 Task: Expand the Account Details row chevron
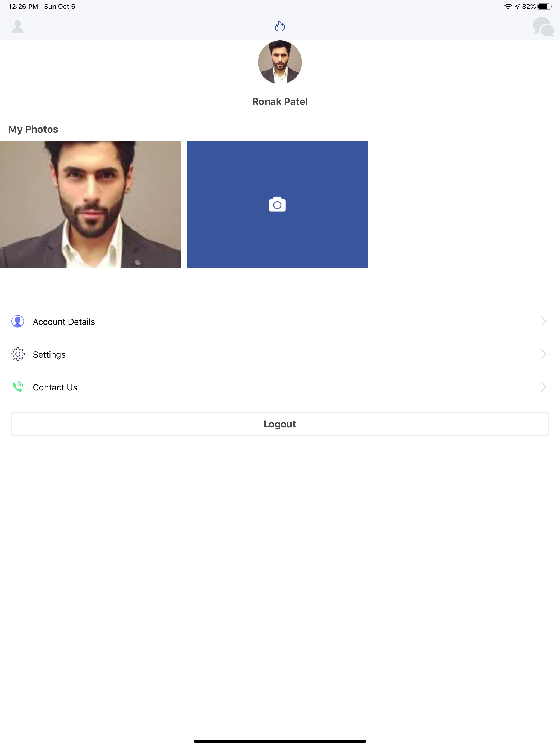[x=543, y=321]
